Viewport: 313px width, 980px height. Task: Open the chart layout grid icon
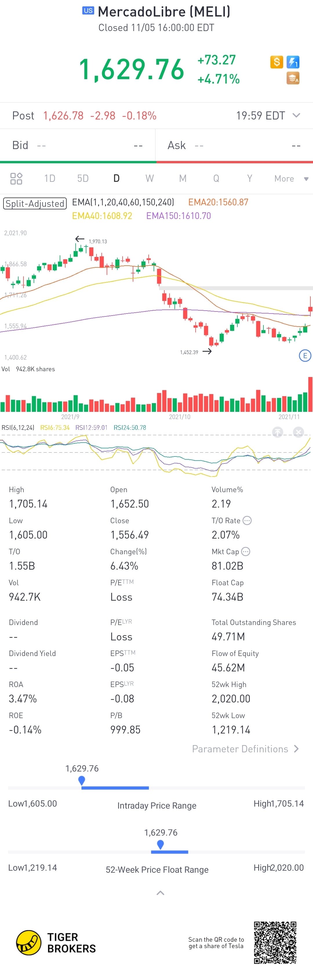pos(16,178)
